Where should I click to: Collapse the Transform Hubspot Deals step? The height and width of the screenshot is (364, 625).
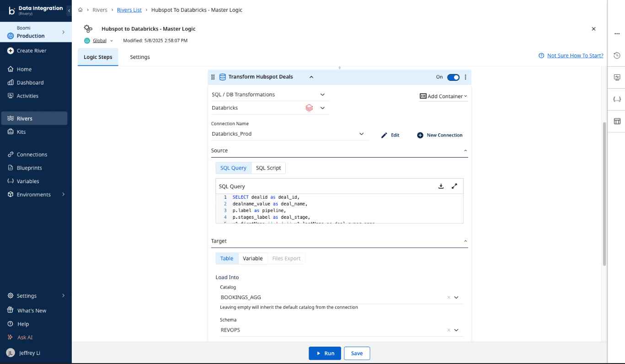pos(311,77)
